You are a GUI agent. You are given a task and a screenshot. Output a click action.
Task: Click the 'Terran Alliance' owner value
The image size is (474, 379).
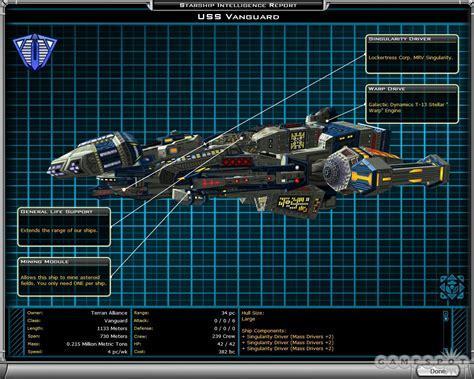(x=109, y=313)
